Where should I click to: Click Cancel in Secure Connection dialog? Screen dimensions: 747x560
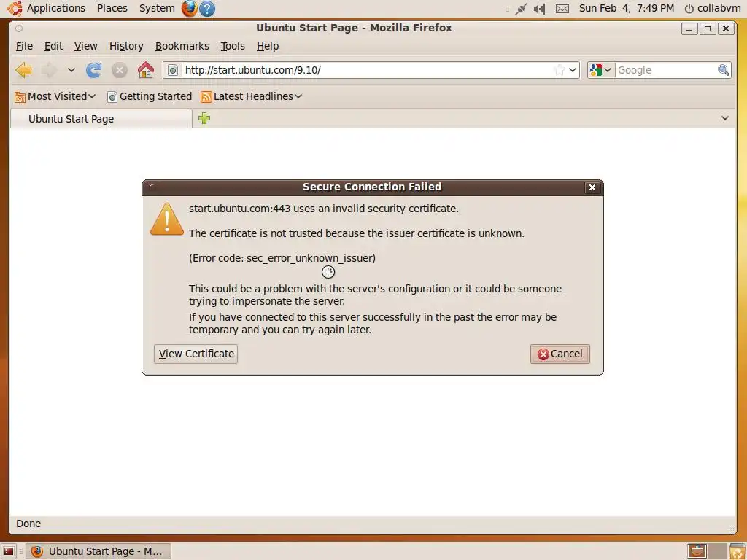coord(560,354)
